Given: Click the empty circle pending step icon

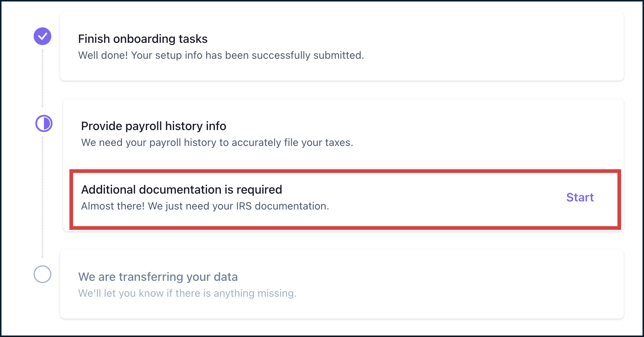Looking at the screenshot, I should 42,274.
